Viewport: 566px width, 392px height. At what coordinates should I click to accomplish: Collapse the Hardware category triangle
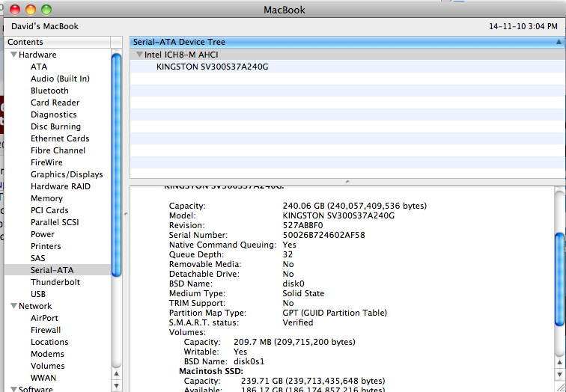point(13,55)
